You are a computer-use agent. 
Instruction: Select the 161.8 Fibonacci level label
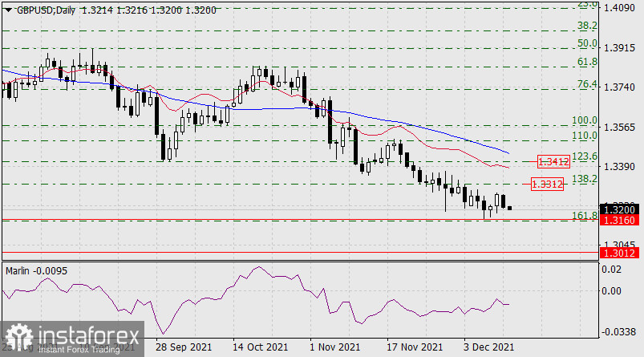coord(583,215)
